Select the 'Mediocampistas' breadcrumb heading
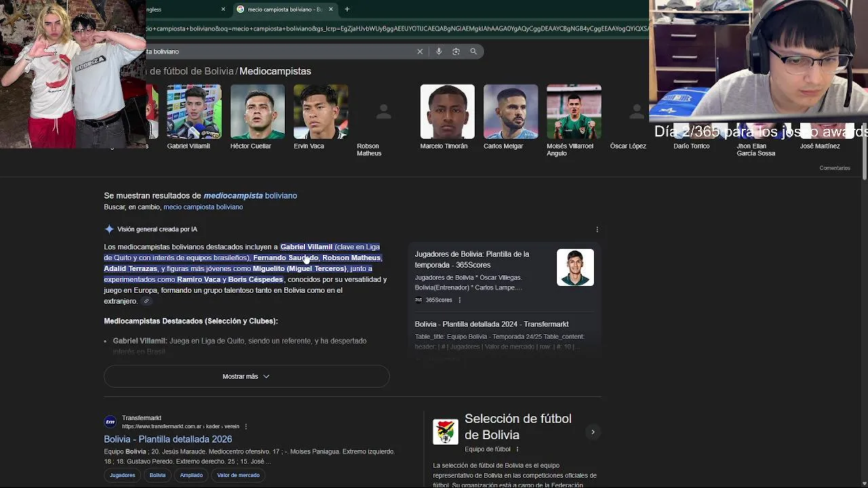Screen dimensions: 868x488 pyautogui.click(x=275, y=71)
